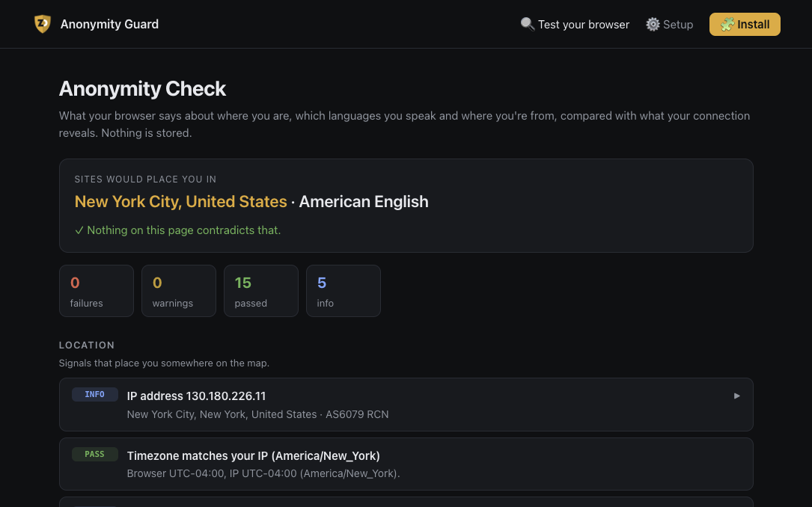Image resolution: width=812 pixels, height=507 pixels.
Task: Click the 0 failures counter card
Action: tap(97, 291)
